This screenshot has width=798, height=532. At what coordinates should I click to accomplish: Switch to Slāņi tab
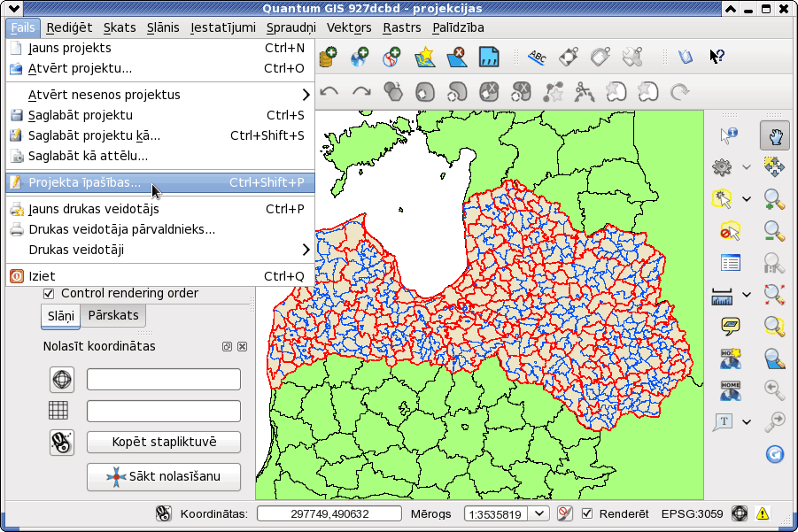[60, 316]
